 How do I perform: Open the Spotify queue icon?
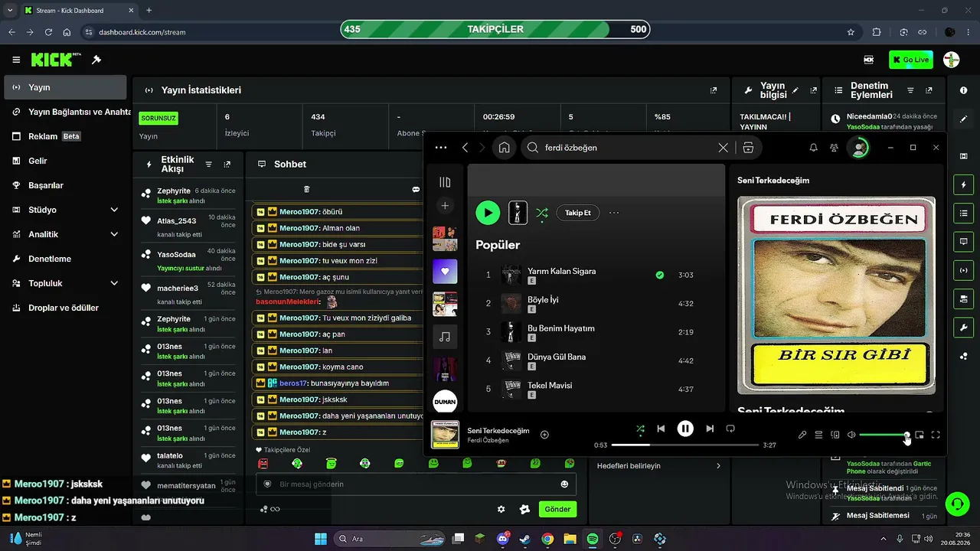point(818,435)
